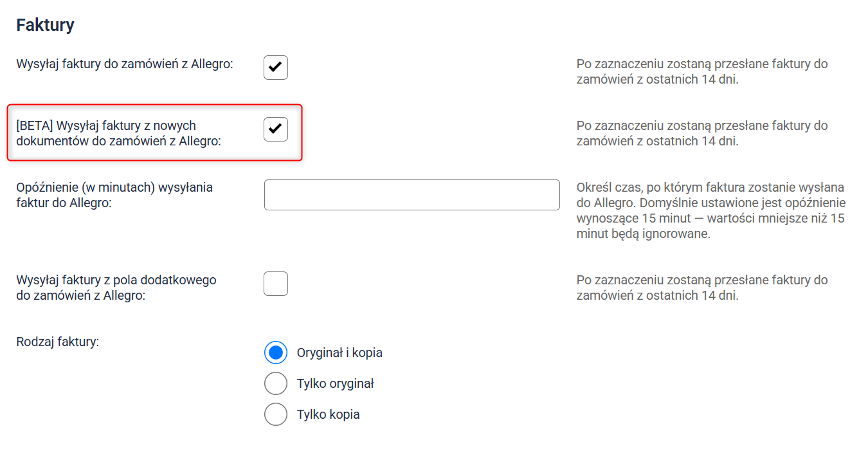Click the 'Rodzaj faktury:' label
Viewport: 868px width, 449px height.
click(58, 342)
